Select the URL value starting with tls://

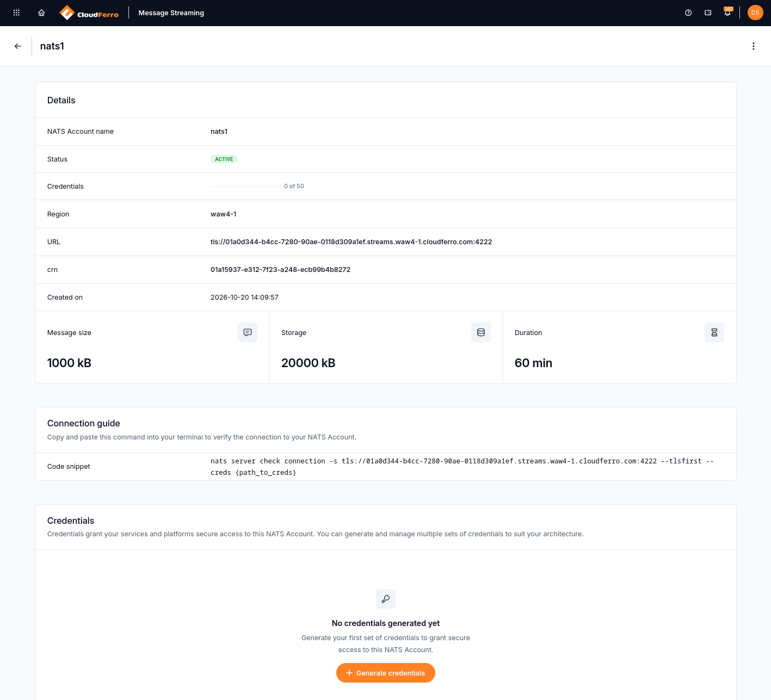click(351, 242)
